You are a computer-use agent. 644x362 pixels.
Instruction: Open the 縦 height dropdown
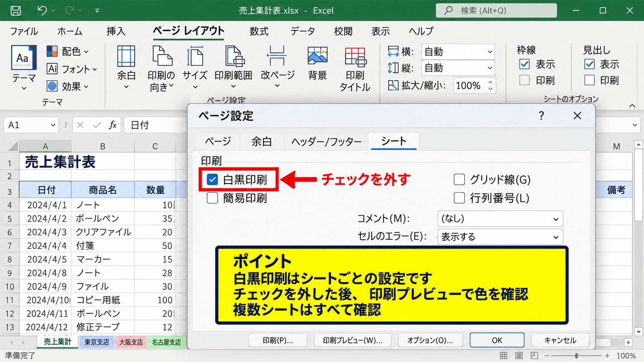tap(458, 68)
